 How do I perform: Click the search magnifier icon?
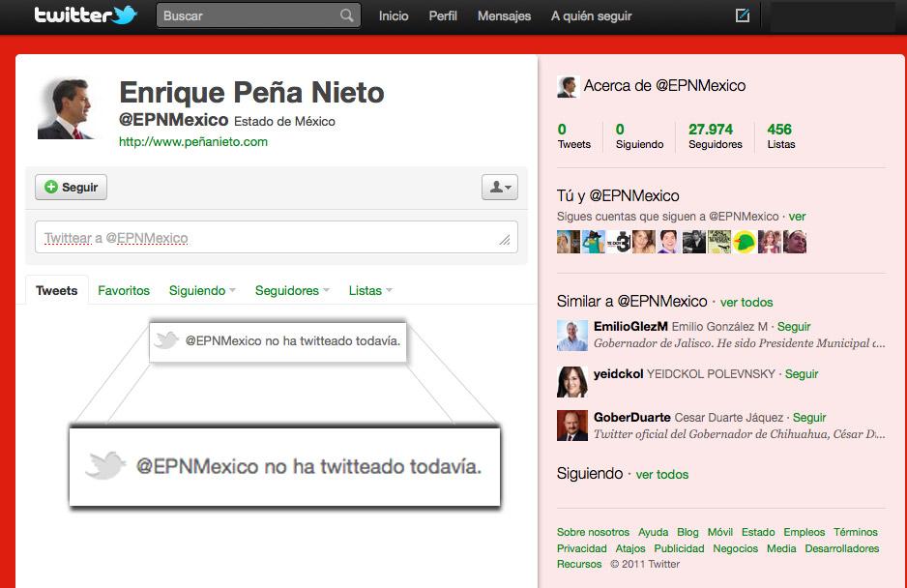346,15
